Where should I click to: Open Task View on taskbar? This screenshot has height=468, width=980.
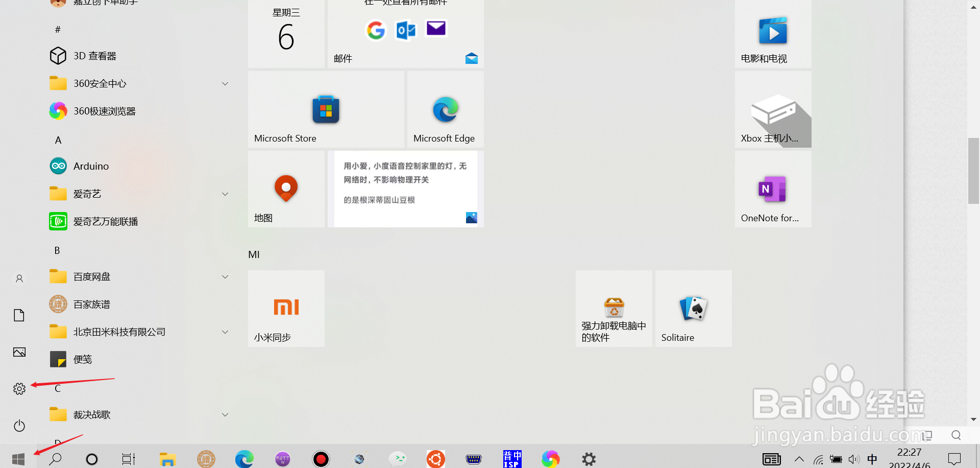[x=129, y=459]
